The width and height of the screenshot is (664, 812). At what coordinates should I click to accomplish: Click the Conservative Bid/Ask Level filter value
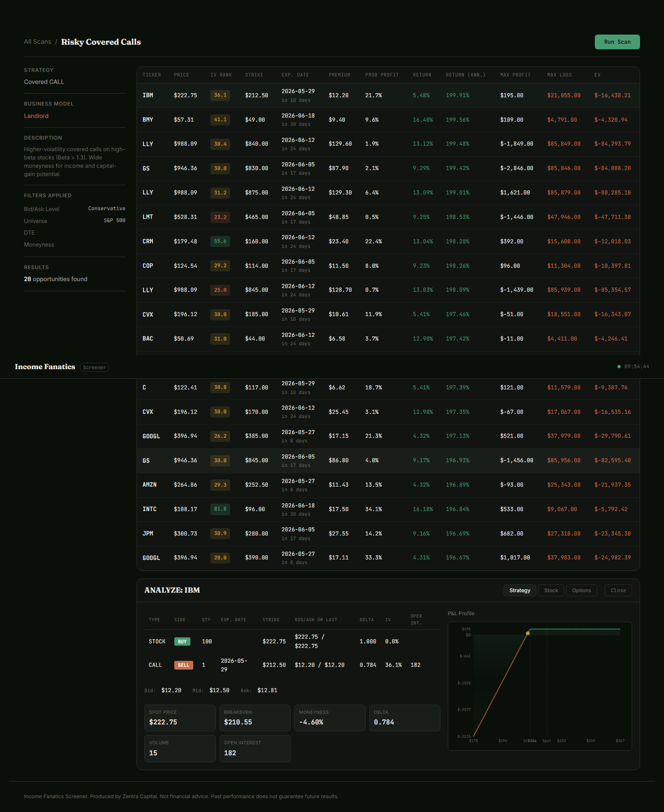[107, 208]
